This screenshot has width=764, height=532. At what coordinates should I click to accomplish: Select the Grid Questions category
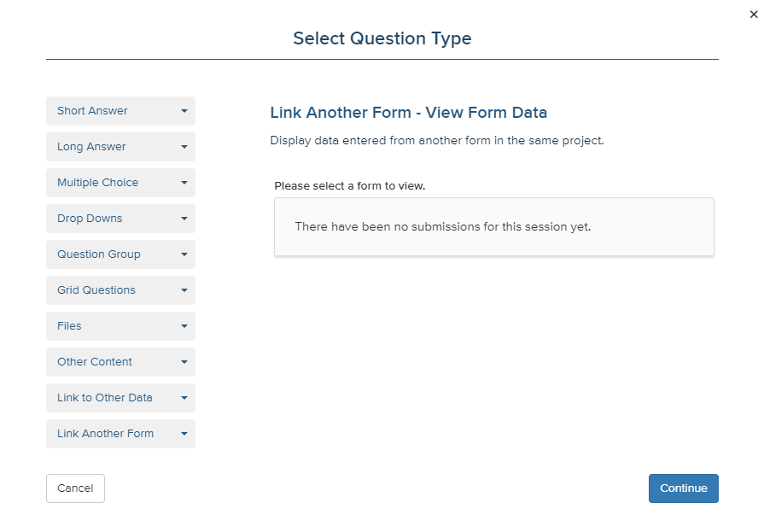pyautogui.click(x=121, y=290)
